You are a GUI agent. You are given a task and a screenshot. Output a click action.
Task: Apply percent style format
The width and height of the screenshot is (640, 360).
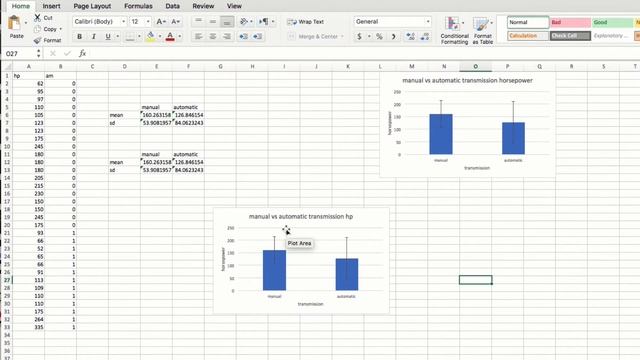[379, 36]
